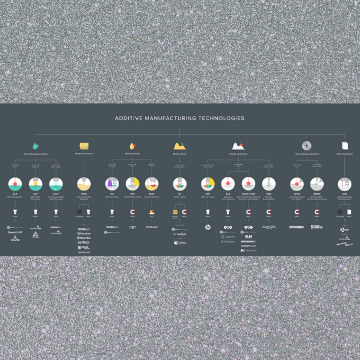Select the teal Vat Photopolymerization category icon
Screen dimensions: 360x360
(x=35, y=146)
